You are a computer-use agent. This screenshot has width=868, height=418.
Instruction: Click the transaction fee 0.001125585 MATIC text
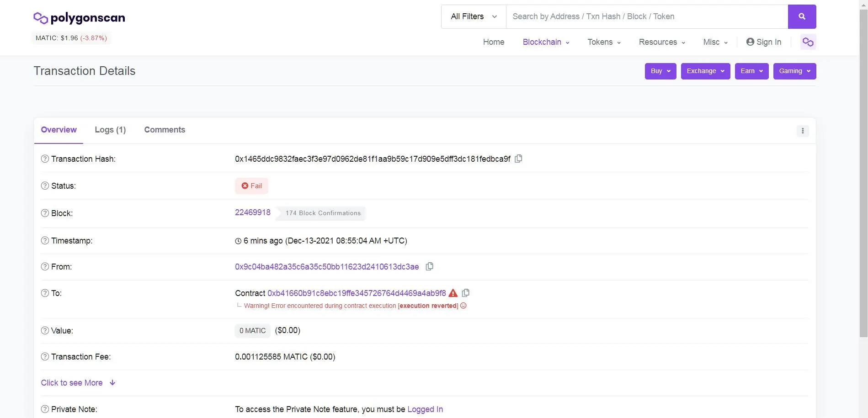(x=285, y=357)
